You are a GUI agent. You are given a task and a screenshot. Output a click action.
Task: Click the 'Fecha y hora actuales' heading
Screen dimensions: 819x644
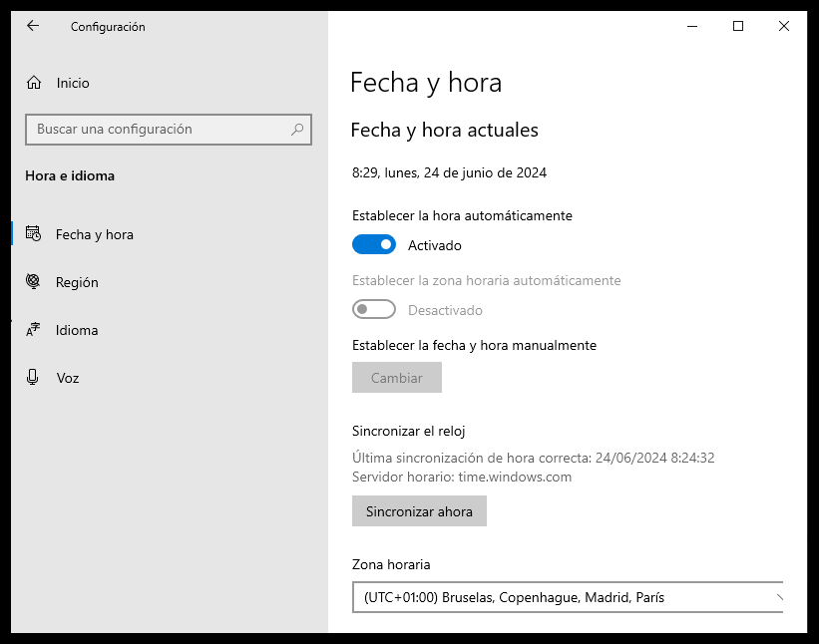[x=445, y=130]
